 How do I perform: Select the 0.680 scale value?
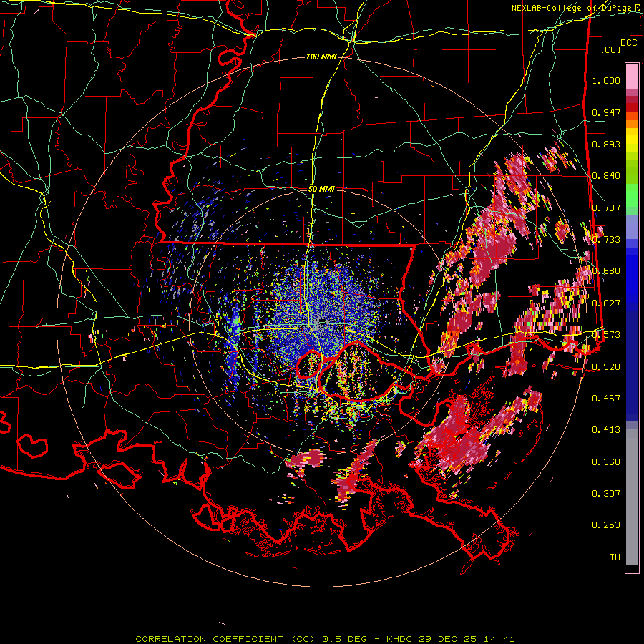click(x=606, y=271)
